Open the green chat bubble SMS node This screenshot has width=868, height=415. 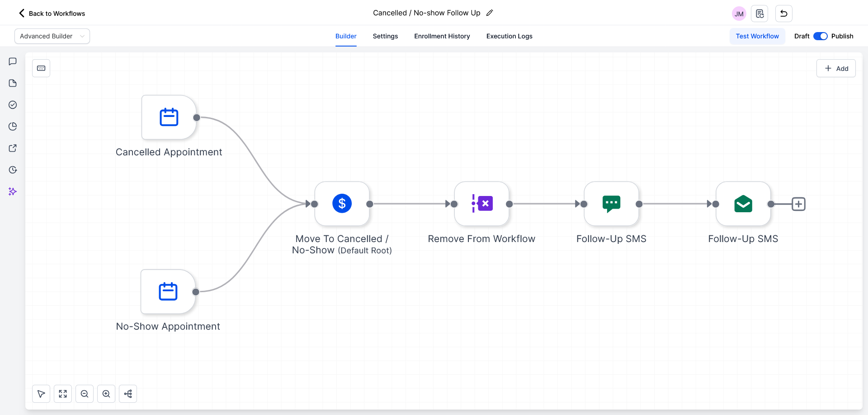point(611,204)
